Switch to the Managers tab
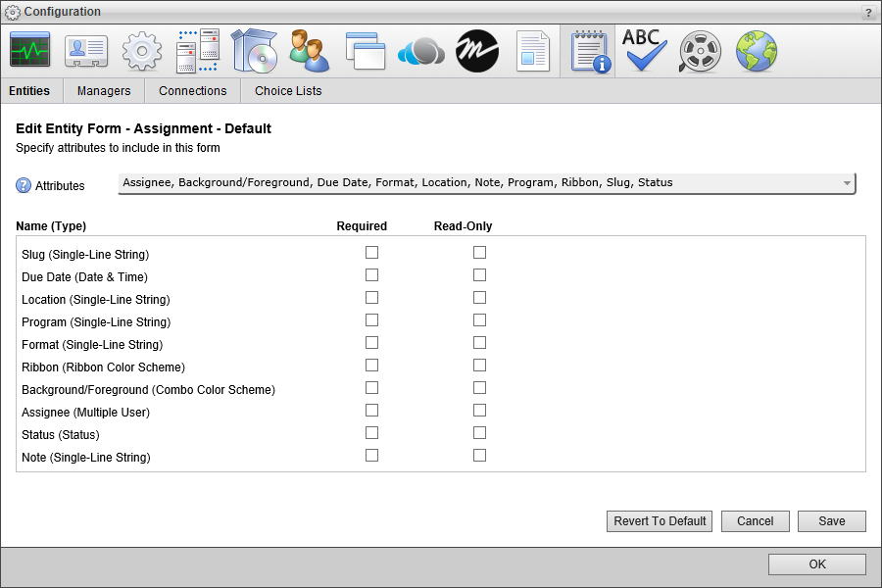The width and height of the screenshot is (882, 588). pos(103,90)
